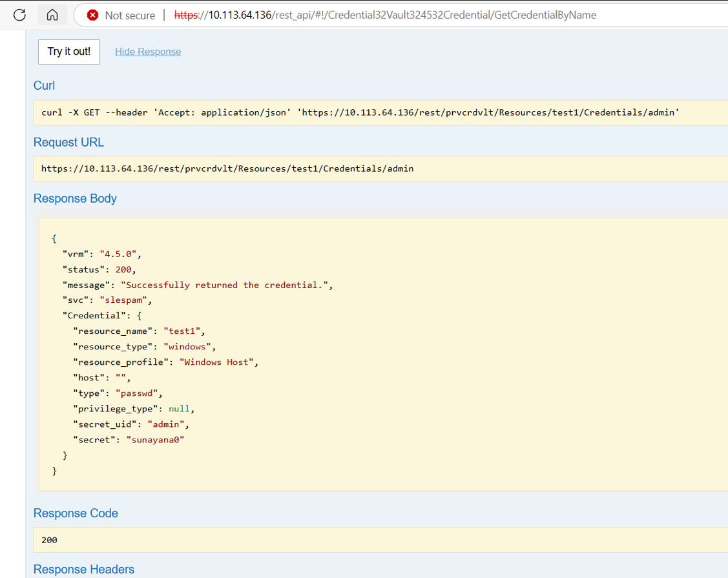Click the Try it out! button
This screenshot has height=578, width=728.
coord(68,52)
